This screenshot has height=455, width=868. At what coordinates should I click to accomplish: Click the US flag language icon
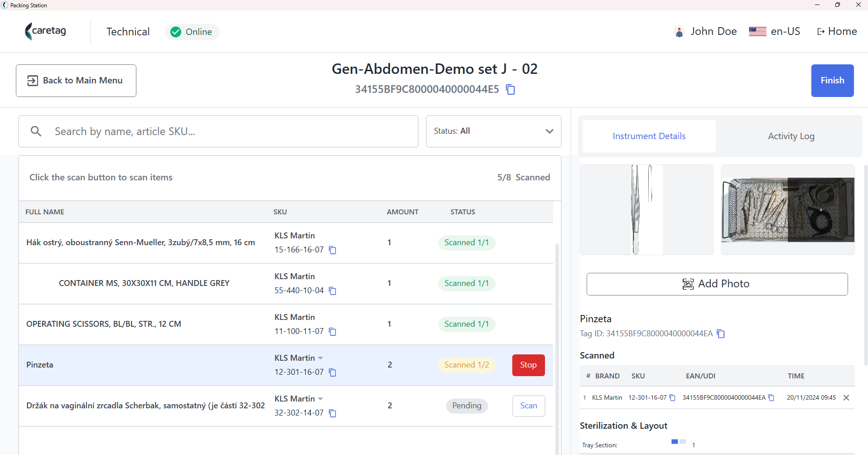pos(757,32)
